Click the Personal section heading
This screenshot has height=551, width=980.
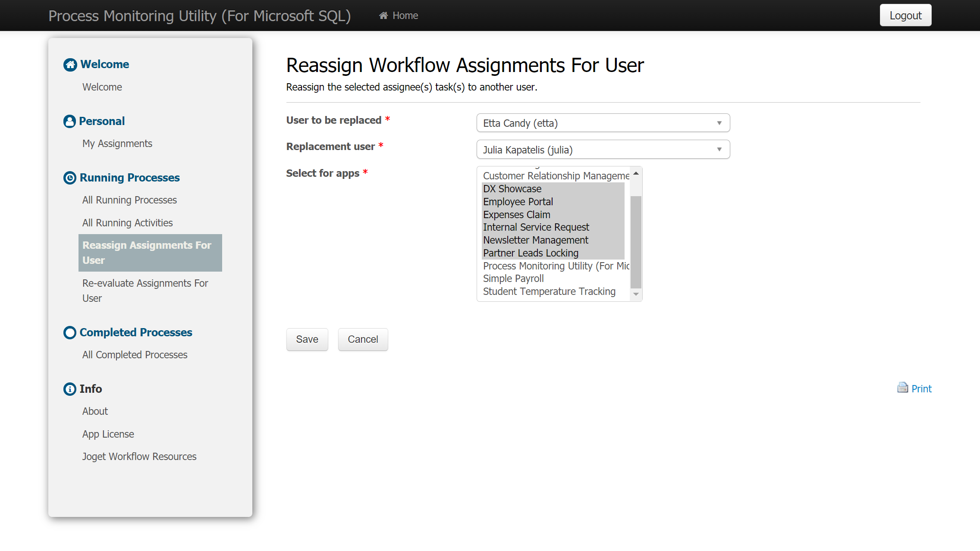pos(102,121)
